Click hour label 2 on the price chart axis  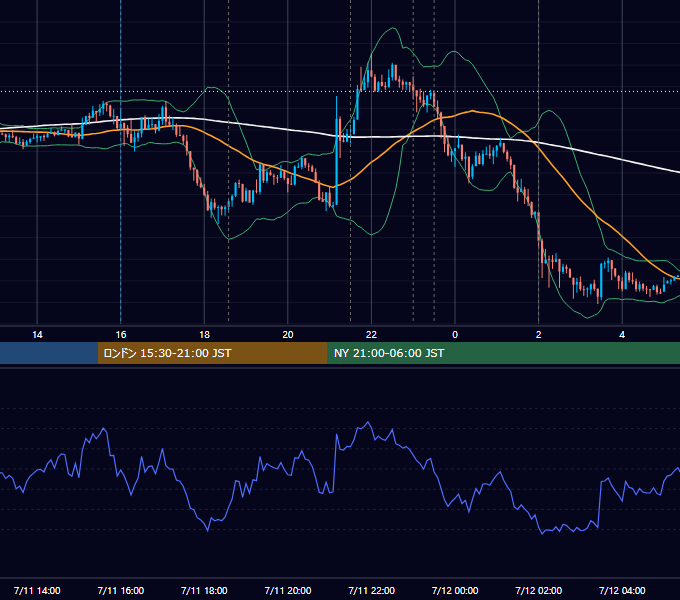tap(539, 335)
